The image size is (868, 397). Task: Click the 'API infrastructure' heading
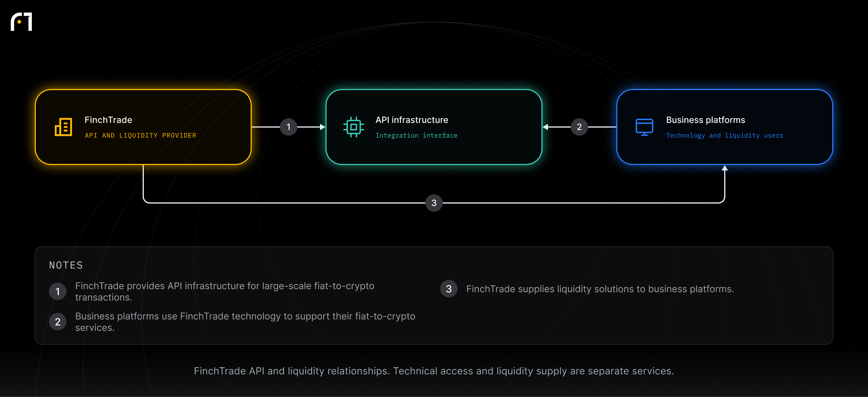412,120
